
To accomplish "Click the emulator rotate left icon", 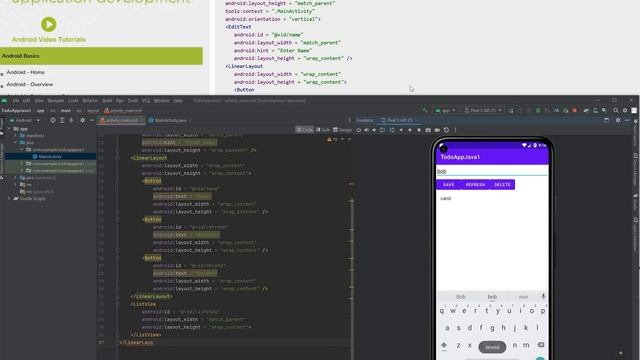I will coord(382,130).
